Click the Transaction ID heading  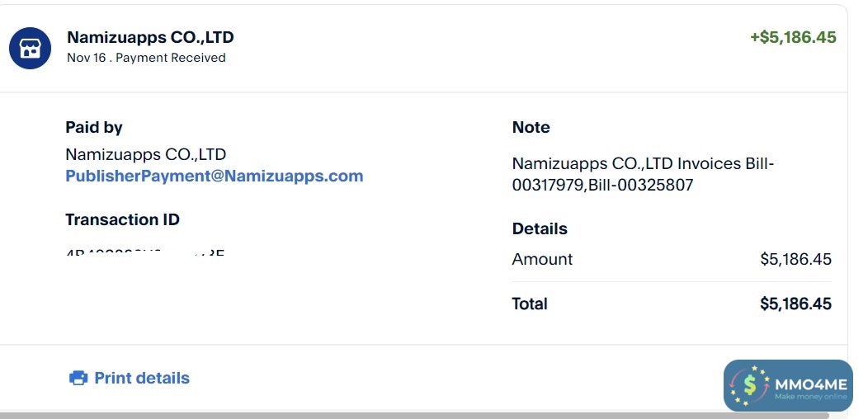pyautogui.click(x=122, y=219)
